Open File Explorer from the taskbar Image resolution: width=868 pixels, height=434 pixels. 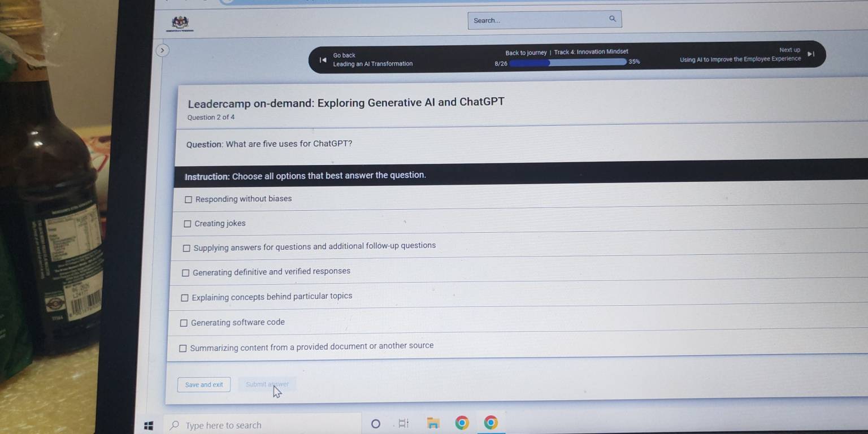433,423
